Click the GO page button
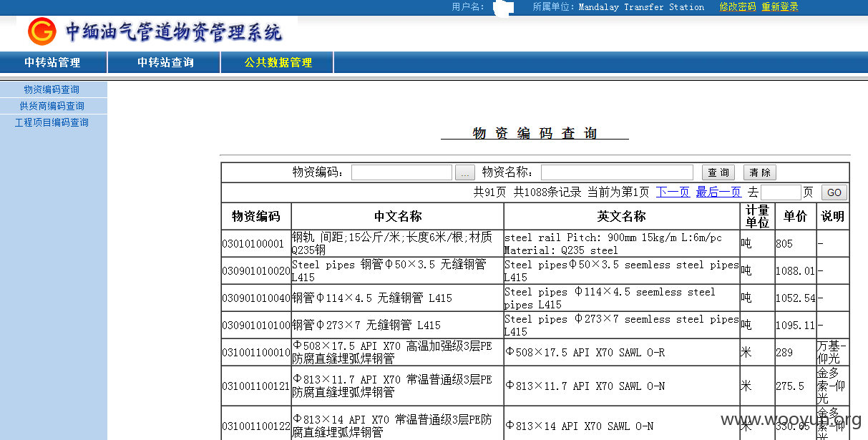The height and width of the screenshot is (440, 868). (834, 192)
